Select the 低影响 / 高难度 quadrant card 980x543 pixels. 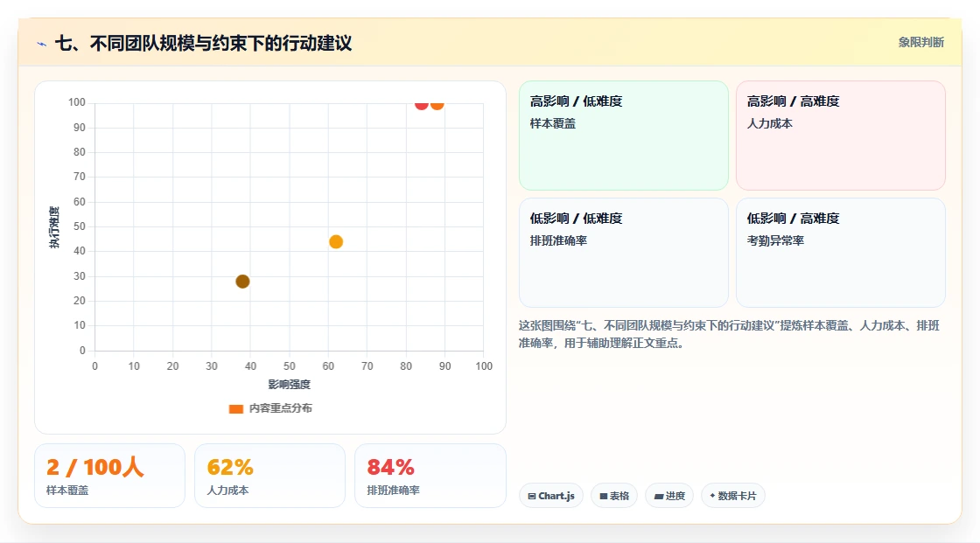841,253
